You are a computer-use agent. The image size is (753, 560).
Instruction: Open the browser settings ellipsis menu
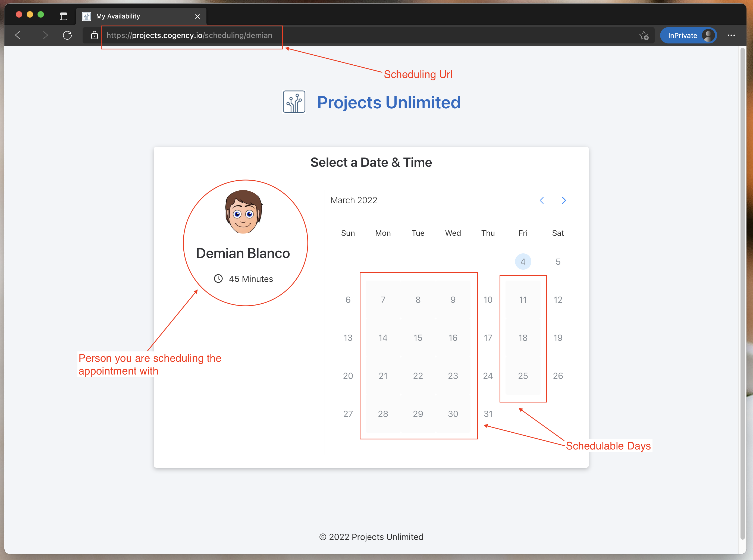click(731, 35)
